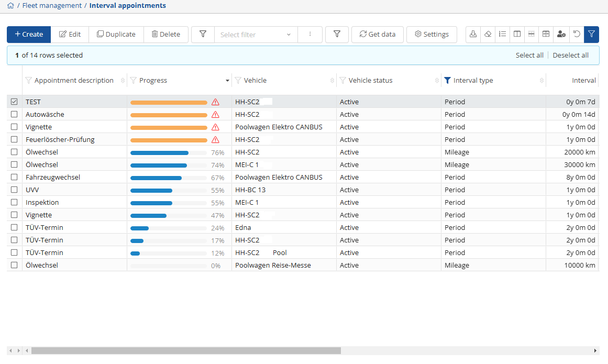
Task: Click the numbered list icon in the toolbar
Action: click(502, 34)
